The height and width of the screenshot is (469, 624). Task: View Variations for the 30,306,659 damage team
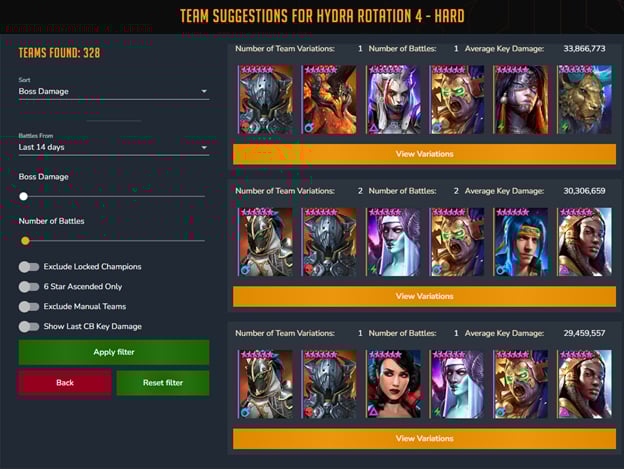(x=425, y=296)
